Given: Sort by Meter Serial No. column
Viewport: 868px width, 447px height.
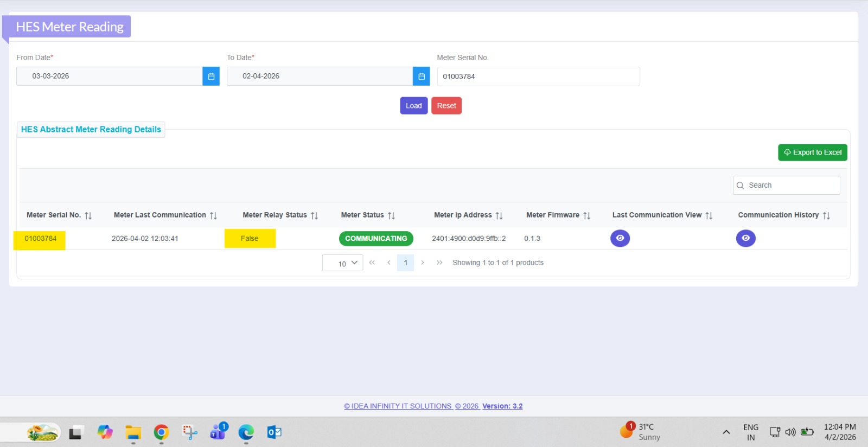Looking at the screenshot, I should (x=88, y=215).
